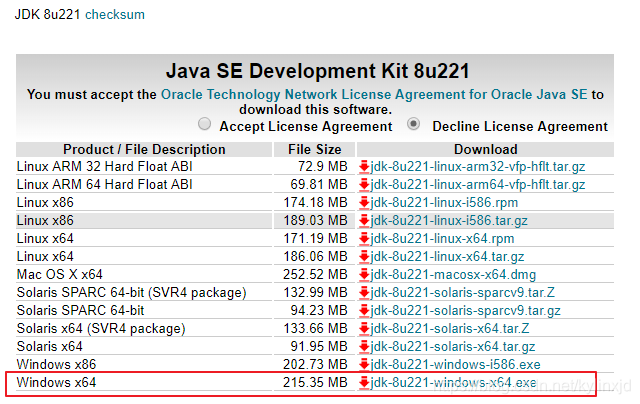Click download arrow icon for jdk-8u221-macosx-x64.dmg
Viewport: 640px width, 404px height.
pyautogui.click(x=364, y=275)
